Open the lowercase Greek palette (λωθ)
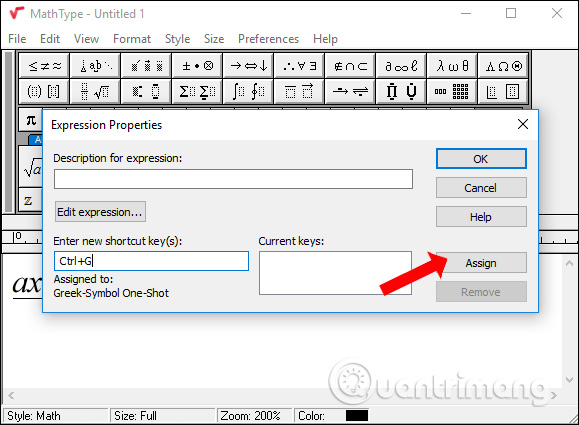579x425 pixels. (x=452, y=66)
